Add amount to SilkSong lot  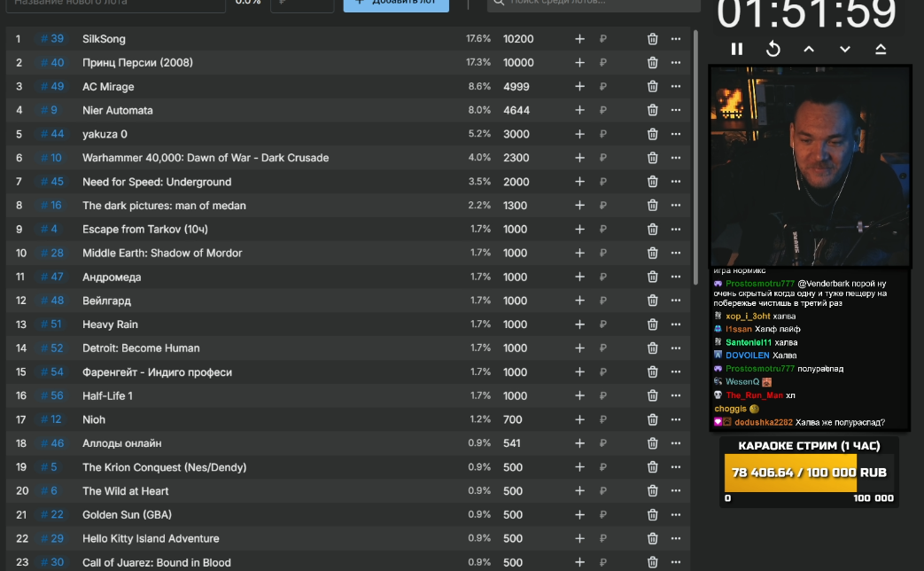pos(580,39)
